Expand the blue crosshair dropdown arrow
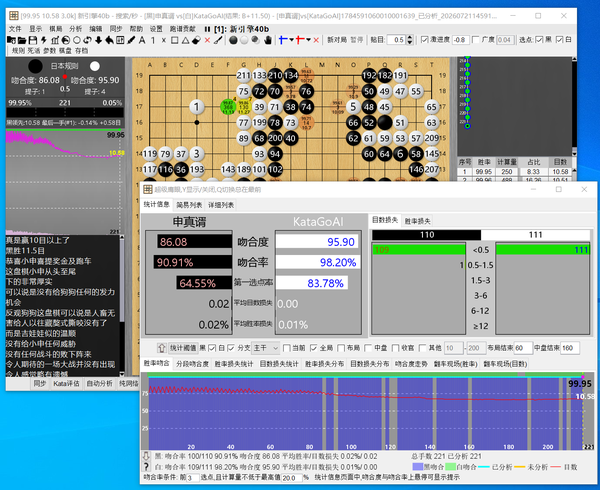 [291, 40]
